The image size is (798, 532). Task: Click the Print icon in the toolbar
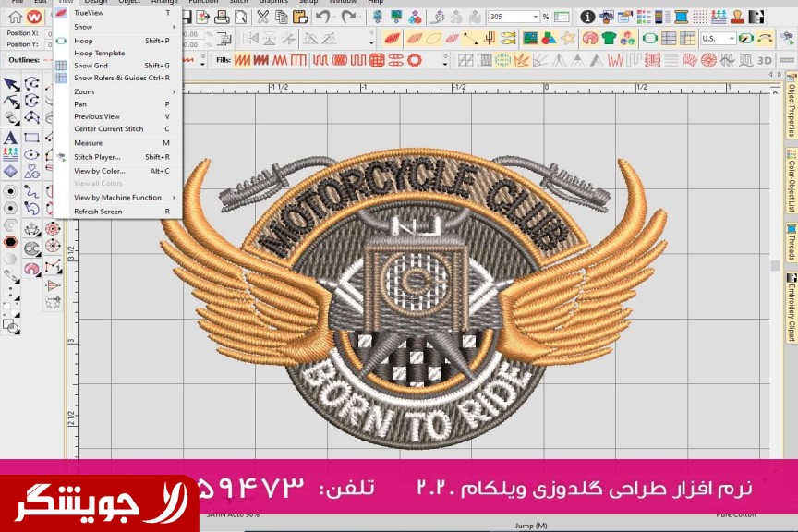[x=222, y=17]
